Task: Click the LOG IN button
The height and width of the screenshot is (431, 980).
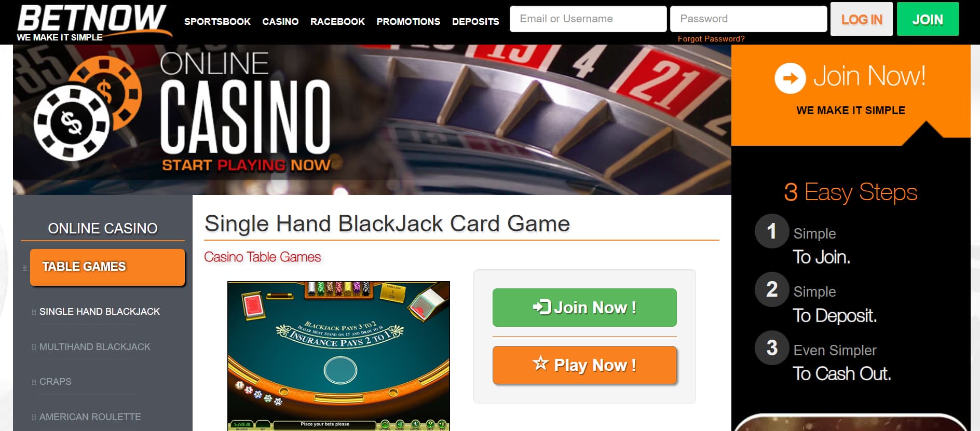Action: coord(862,19)
